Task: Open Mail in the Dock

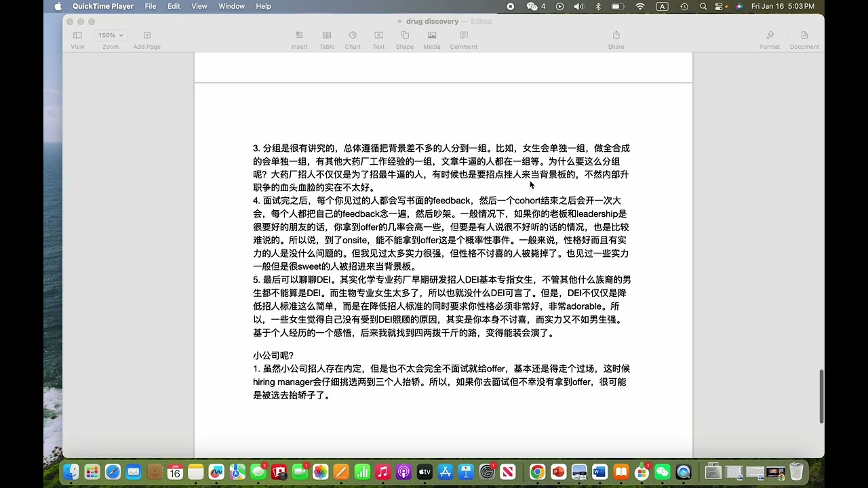Action: pos(134,472)
